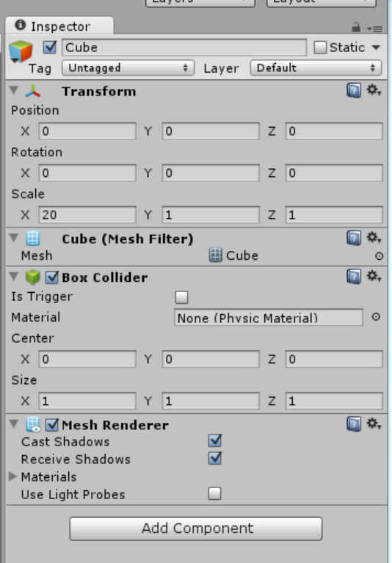
Task: Open Transform component help reference icon
Action: click(354, 90)
